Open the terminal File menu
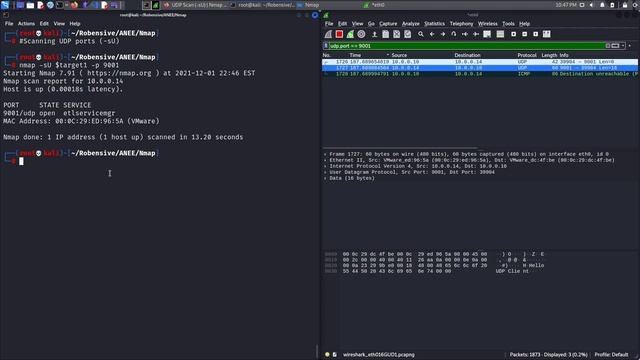640x360 pixels. coord(9,24)
